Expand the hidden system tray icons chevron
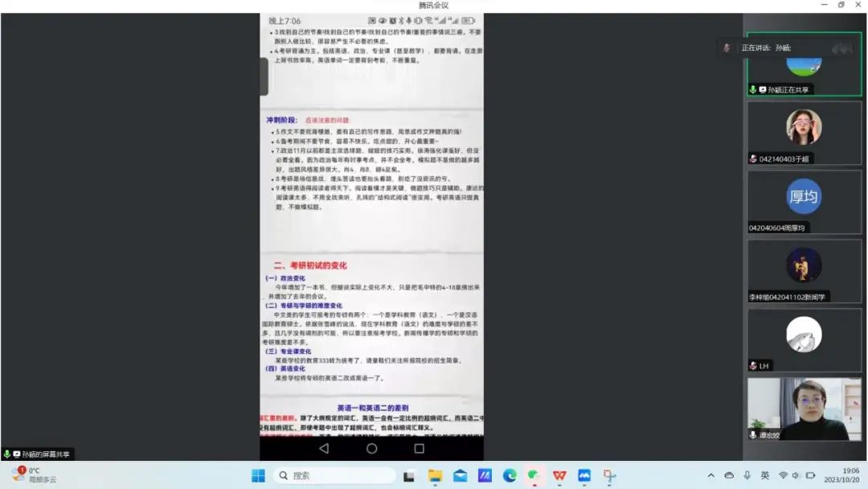868x489 pixels. point(710,475)
